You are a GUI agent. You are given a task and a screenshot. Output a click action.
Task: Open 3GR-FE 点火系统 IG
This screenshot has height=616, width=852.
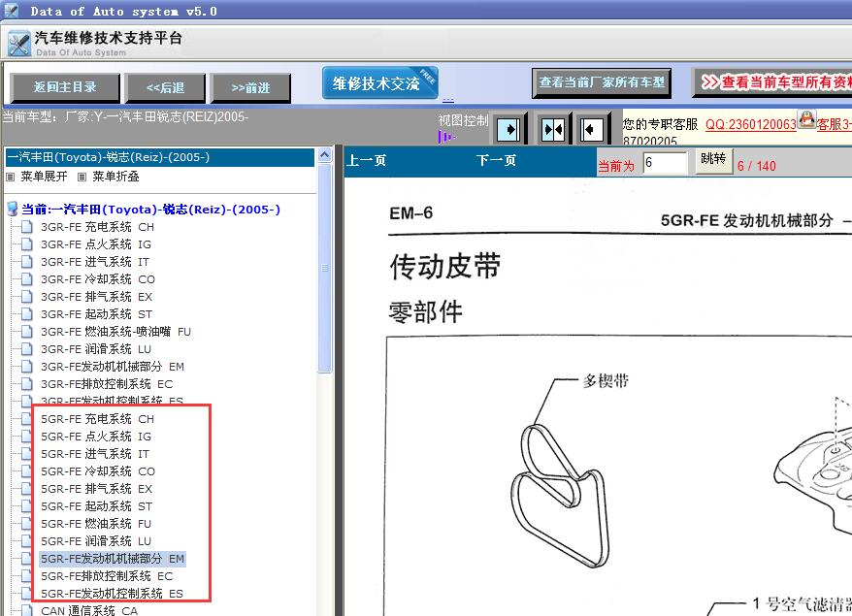pyautogui.click(x=96, y=244)
